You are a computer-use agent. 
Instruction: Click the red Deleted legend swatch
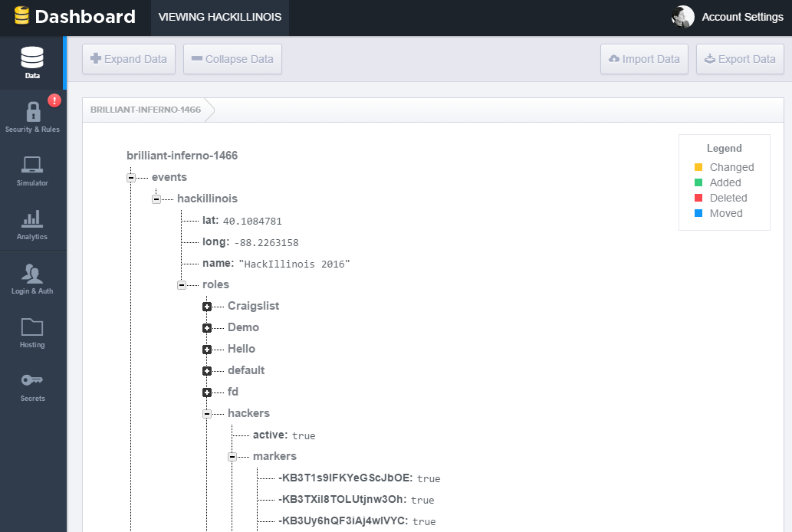click(x=698, y=198)
